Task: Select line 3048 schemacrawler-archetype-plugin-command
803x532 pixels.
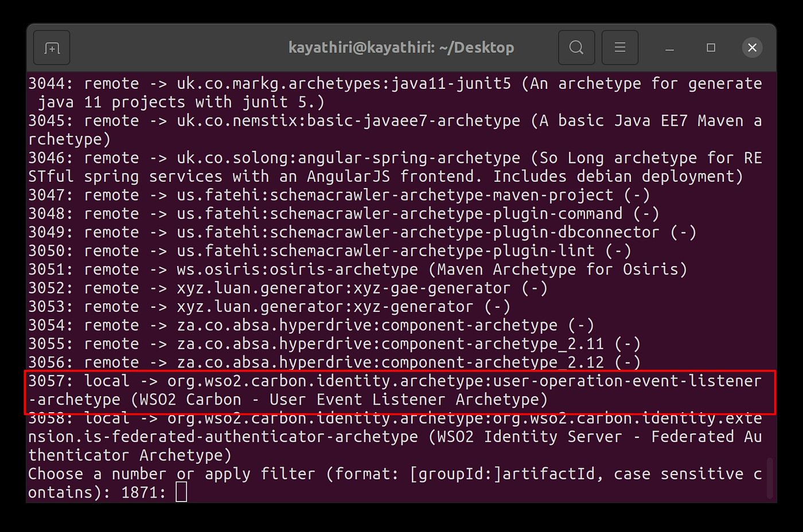Action: coord(344,214)
